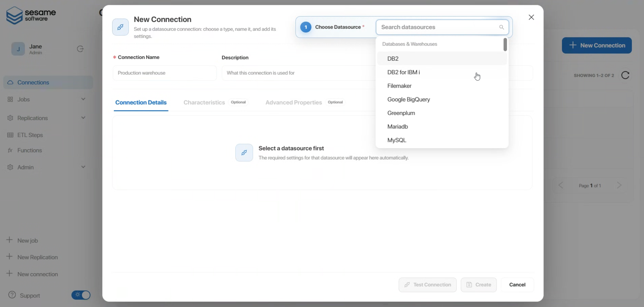Click the Jobs grid icon in sidebar
Image resolution: width=644 pixels, height=307 pixels.
(10, 99)
